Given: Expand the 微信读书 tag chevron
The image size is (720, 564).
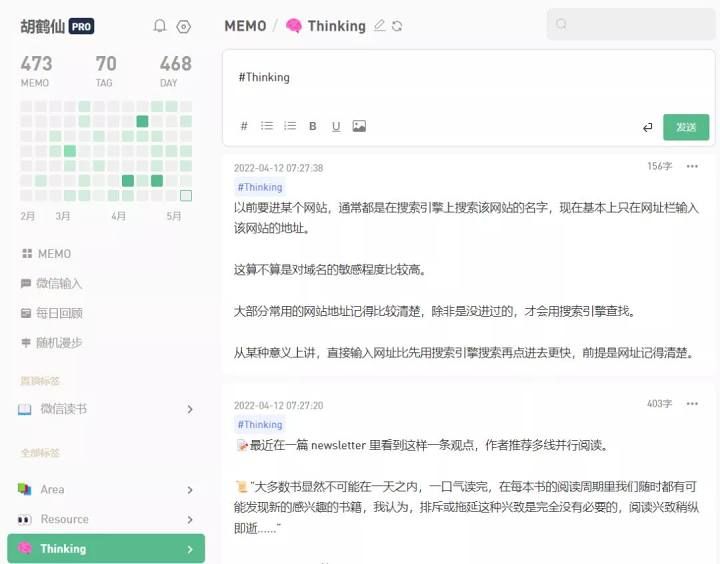Looking at the screenshot, I should pyautogui.click(x=190, y=409).
